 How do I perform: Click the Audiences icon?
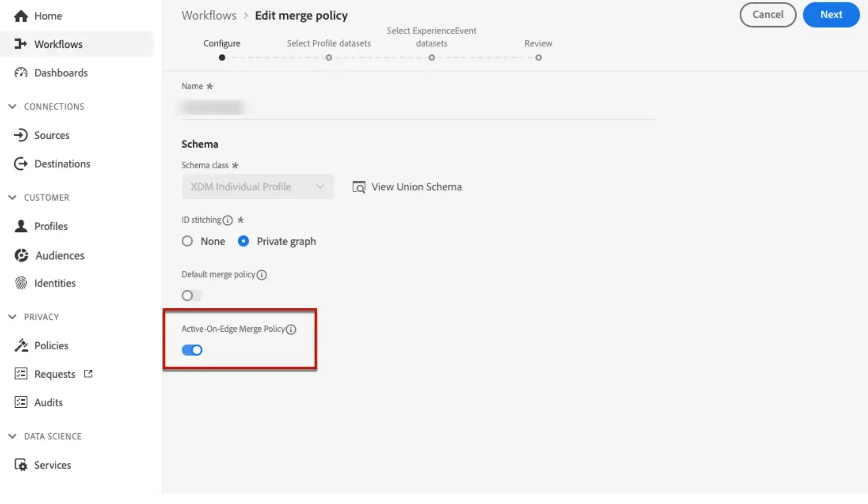tap(21, 255)
